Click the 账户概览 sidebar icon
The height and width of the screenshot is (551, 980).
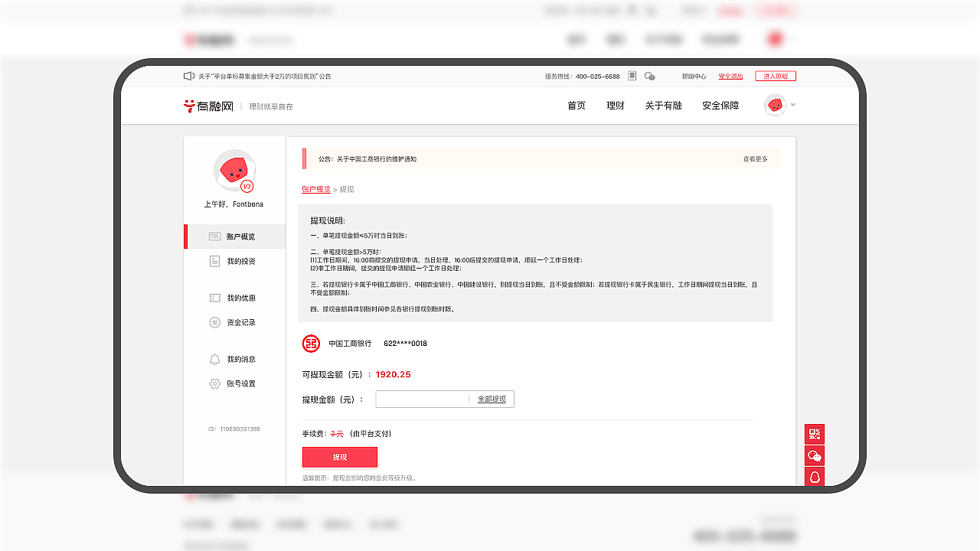(x=215, y=236)
